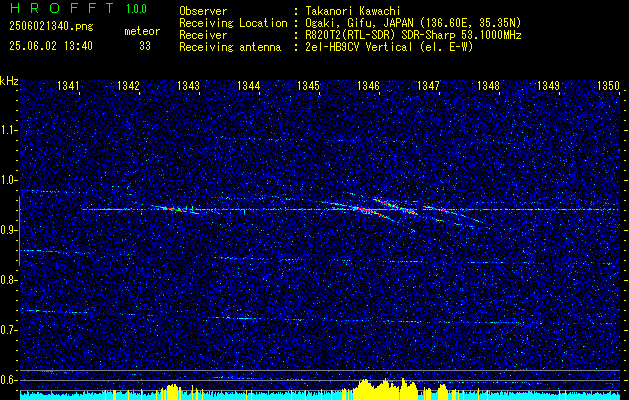The image size is (629, 400).
Task: Select the R820T2(RTL-SDR) SDR-Sharp 53.1000MHz text
Action: (x=413, y=35)
